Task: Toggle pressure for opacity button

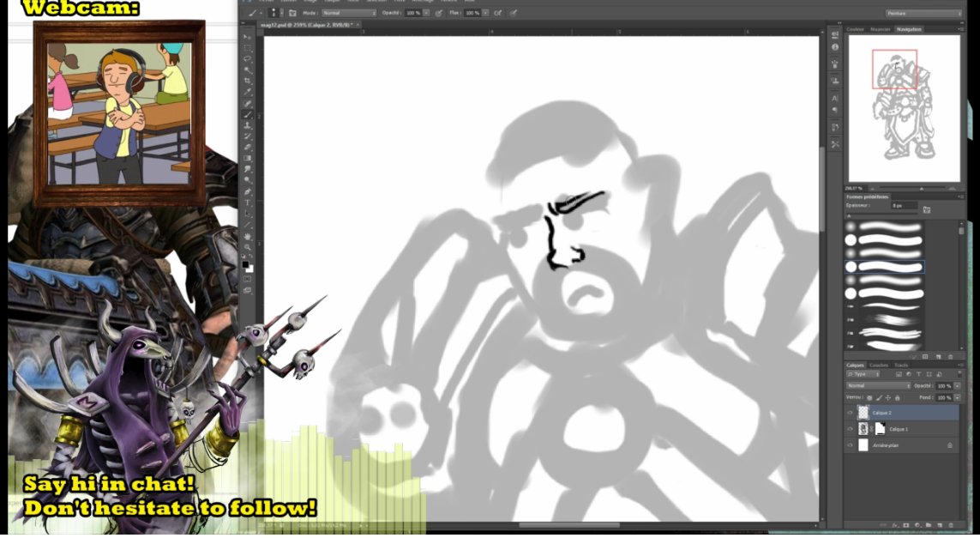Action: 438,13
